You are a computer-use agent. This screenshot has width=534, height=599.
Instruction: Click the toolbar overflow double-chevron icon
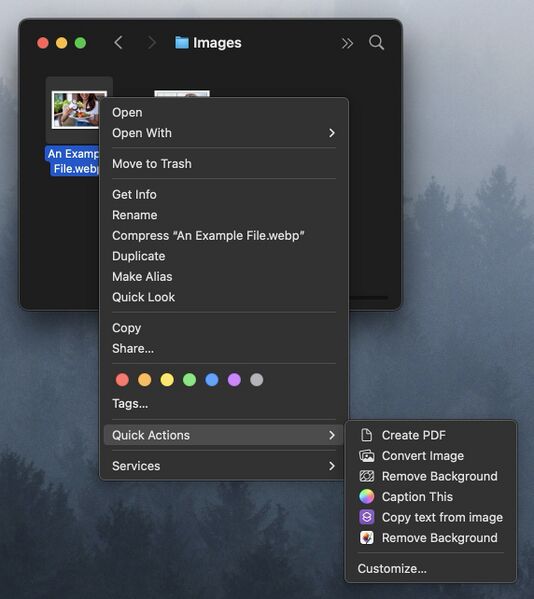(347, 43)
